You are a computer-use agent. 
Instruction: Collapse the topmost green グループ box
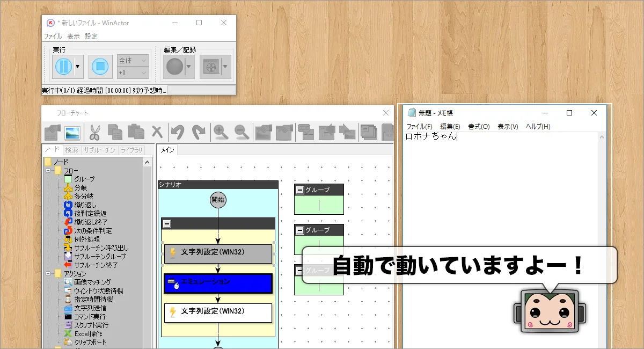coord(300,190)
